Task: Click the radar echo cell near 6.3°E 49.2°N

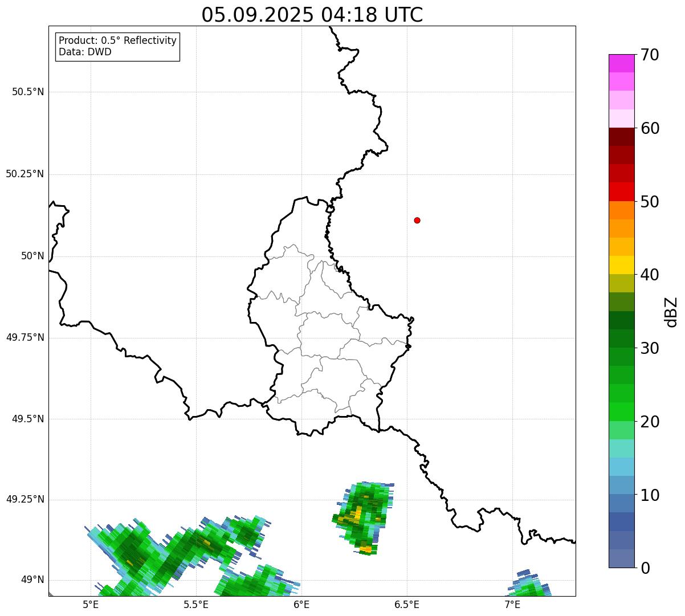Action: click(363, 518)
